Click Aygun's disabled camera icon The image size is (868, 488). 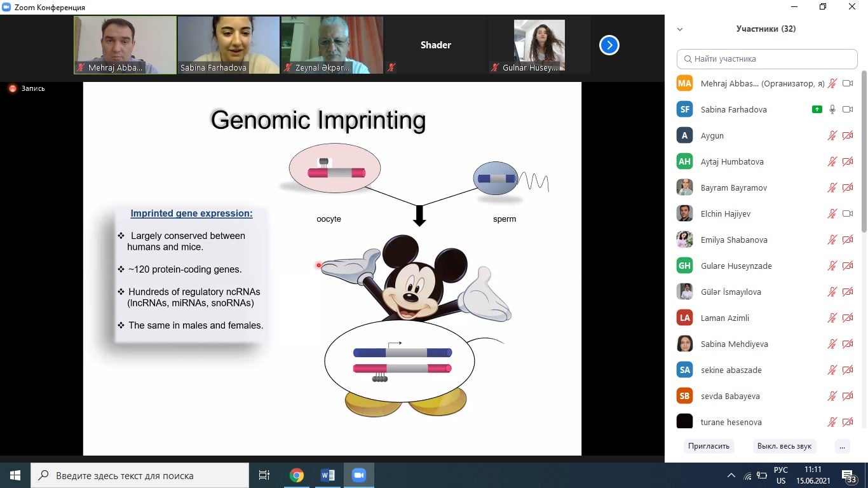click(x=848, y=135)
